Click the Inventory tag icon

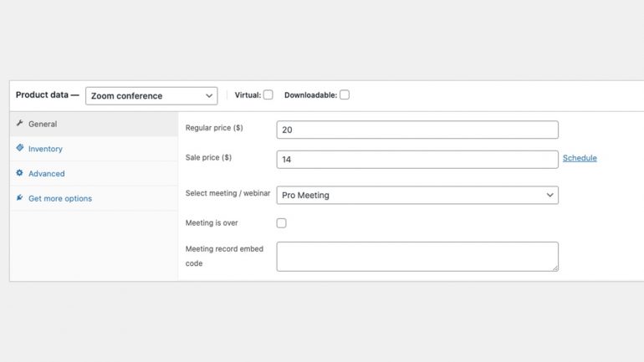click(20, 148)
